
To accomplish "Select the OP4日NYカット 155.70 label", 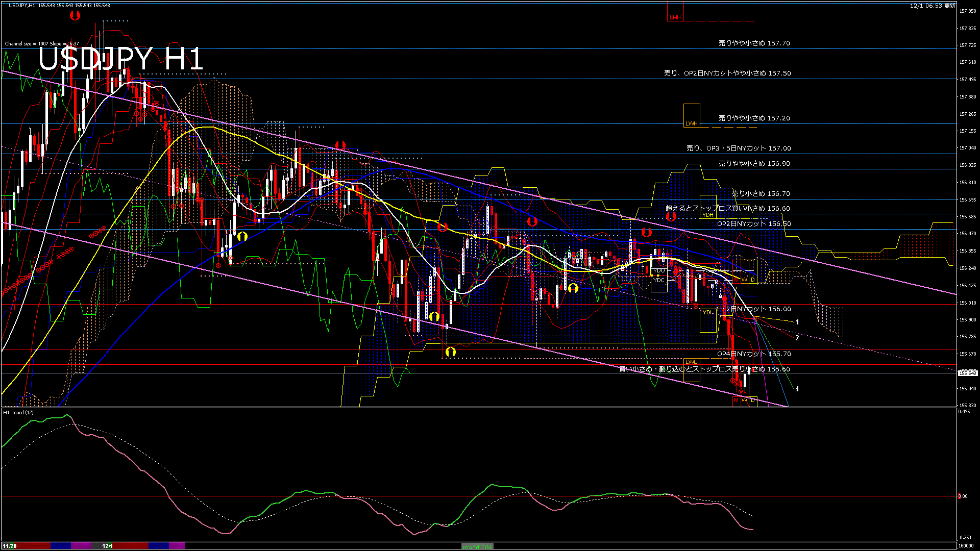I will [x=754, y=354].
